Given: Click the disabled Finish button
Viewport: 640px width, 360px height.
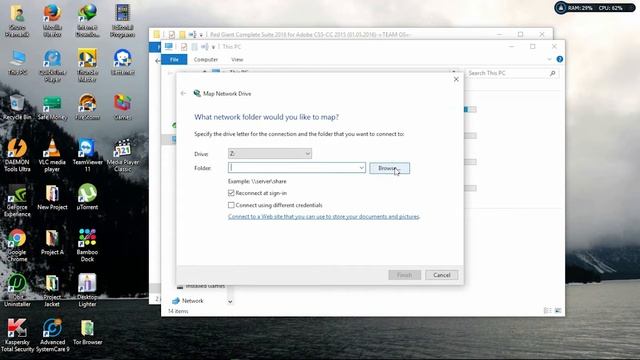Looking at the screenshot, I should [x=404, y=275].
